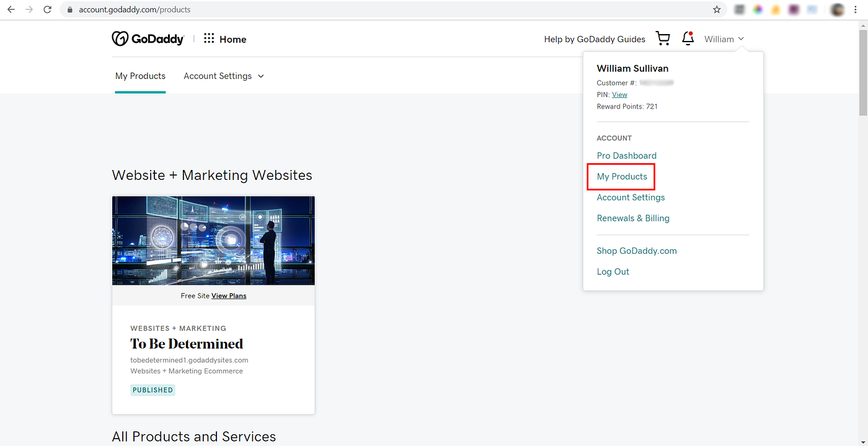Image resolution: width=868 pixels, height=446 pixels.
Task: Choose My Products in account menu
Action: pos(622,177)
